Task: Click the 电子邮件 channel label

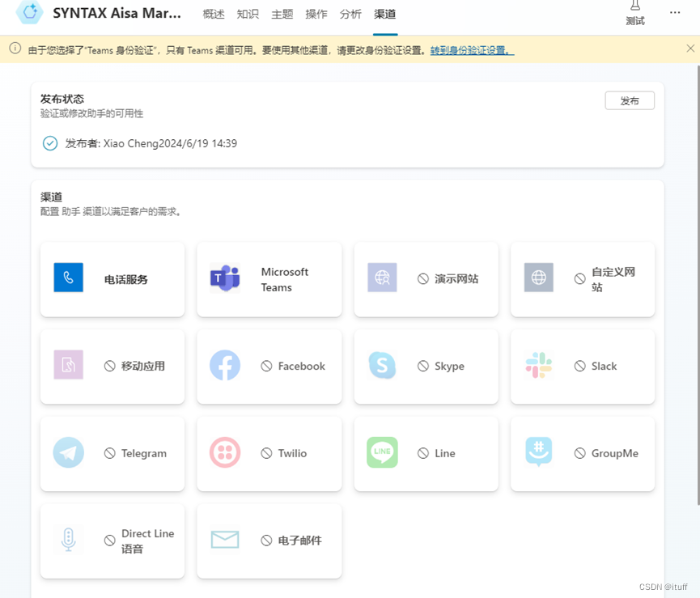Action: (x=299, y=541)
